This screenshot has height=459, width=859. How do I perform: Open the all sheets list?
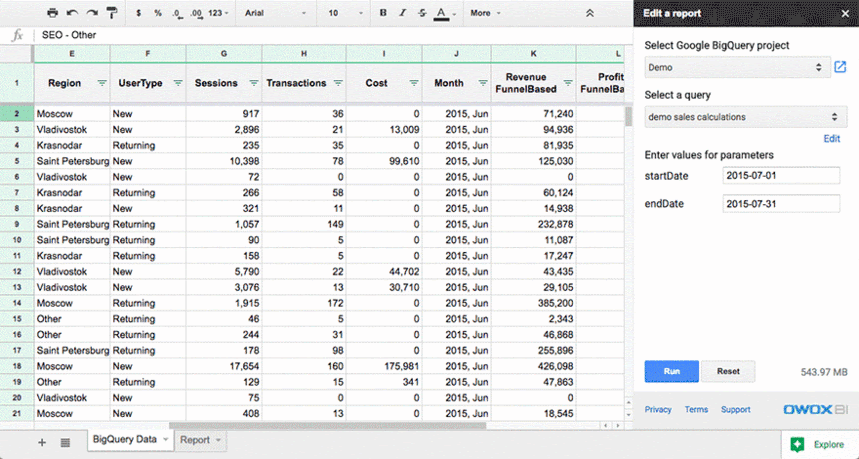[65, 442]
